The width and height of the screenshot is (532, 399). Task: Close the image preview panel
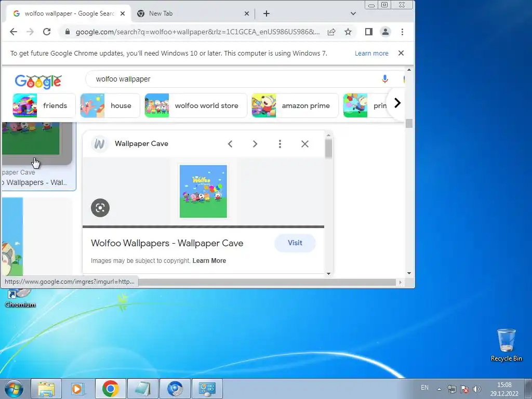(x=305, y=144)
